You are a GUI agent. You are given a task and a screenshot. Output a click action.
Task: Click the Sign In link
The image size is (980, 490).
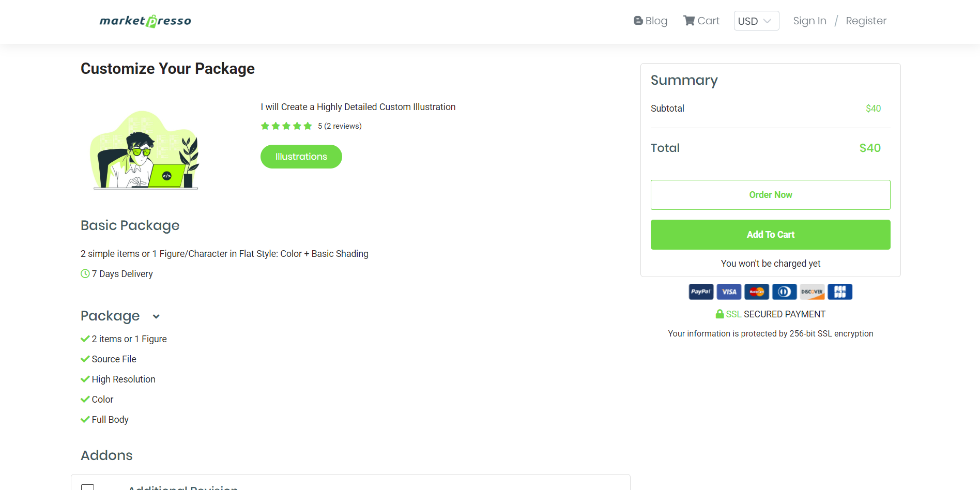click(809, 21)
